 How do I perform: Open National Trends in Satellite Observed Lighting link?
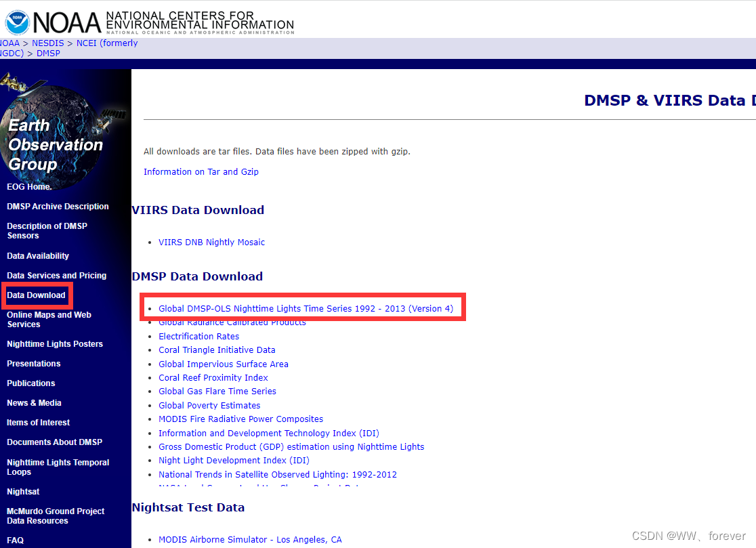click(278, 474)
